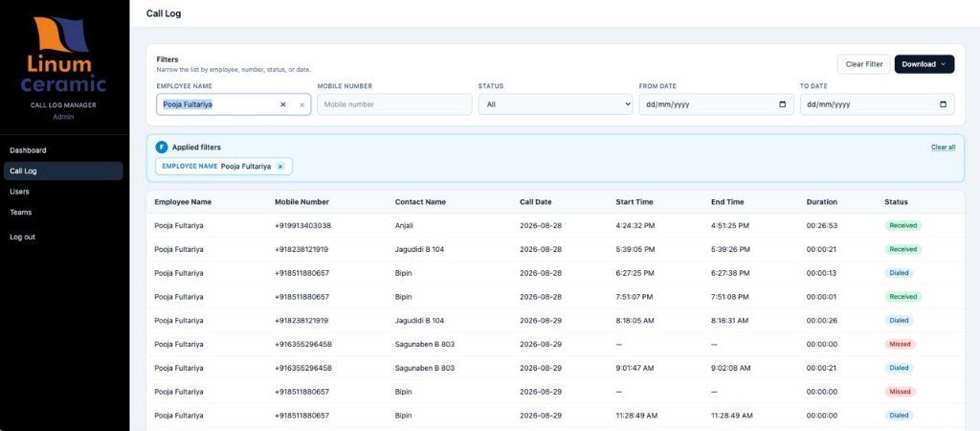
Task: Click duration 00:00:26
Action: 822,320
